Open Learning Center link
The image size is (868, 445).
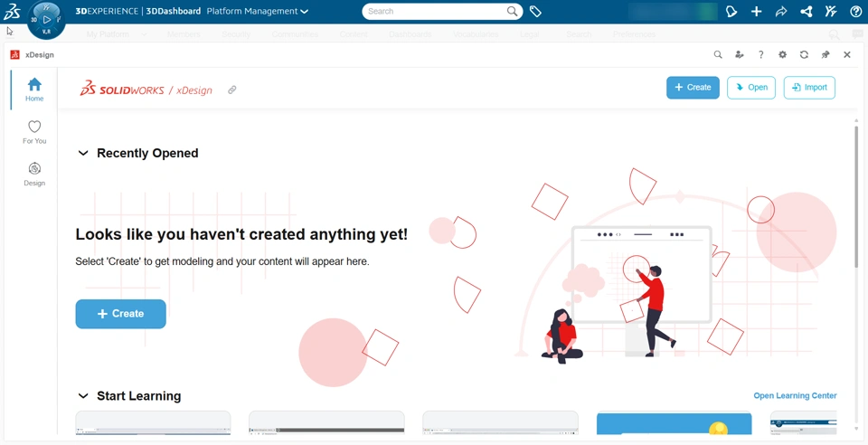795,396
